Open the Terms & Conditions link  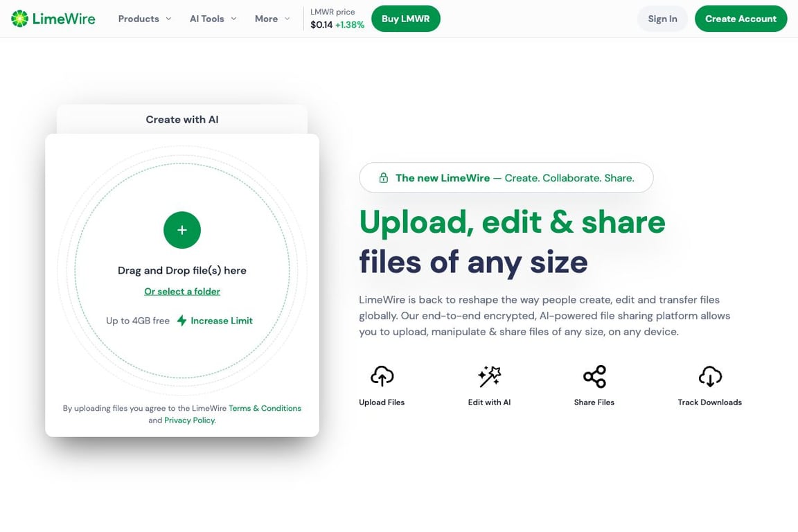(x=265, y=408)
